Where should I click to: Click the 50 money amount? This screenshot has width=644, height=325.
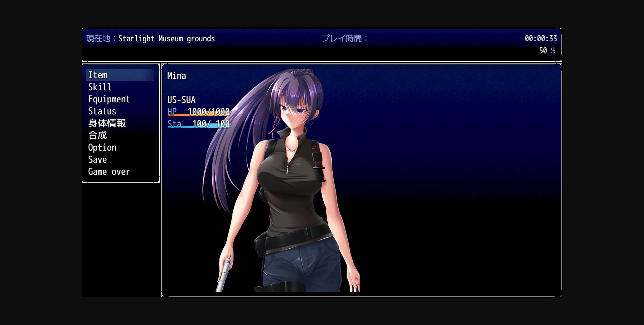(x=543, y=51)
